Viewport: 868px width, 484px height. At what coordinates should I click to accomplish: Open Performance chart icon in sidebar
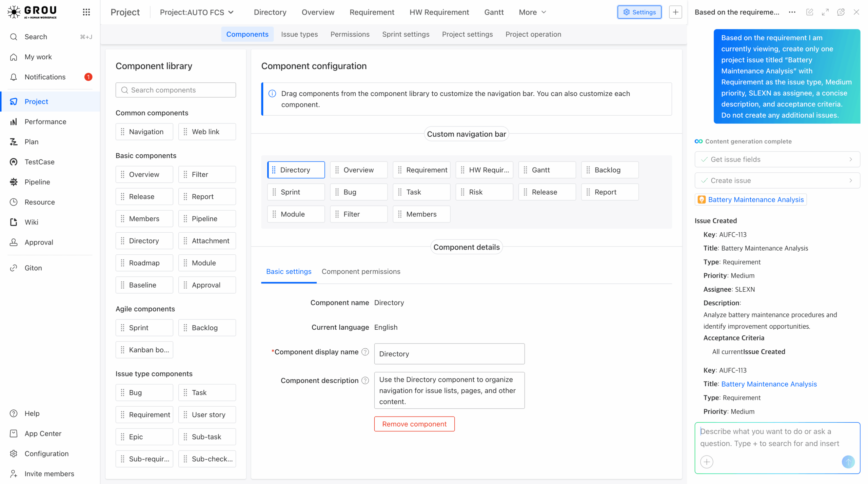(x=14, y=122)
